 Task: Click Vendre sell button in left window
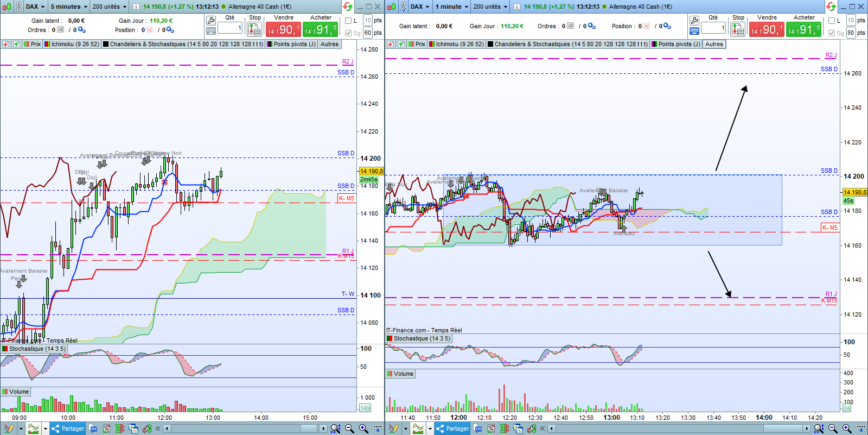(x=283, y=29)
